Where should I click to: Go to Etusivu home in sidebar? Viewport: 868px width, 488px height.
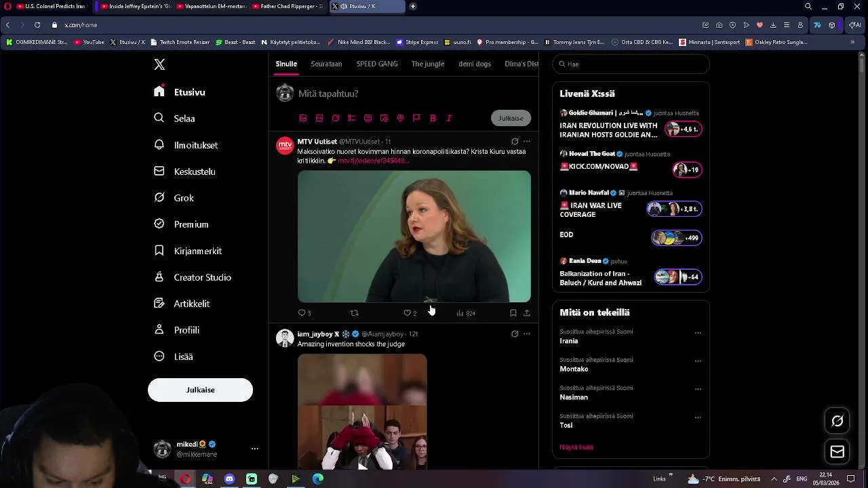click(180, 92)
